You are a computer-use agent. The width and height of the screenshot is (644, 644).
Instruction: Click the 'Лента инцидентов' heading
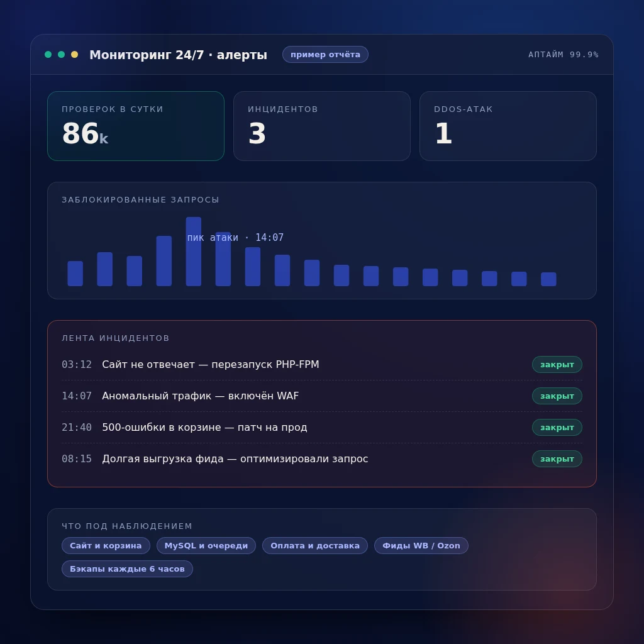click(116, 338)
